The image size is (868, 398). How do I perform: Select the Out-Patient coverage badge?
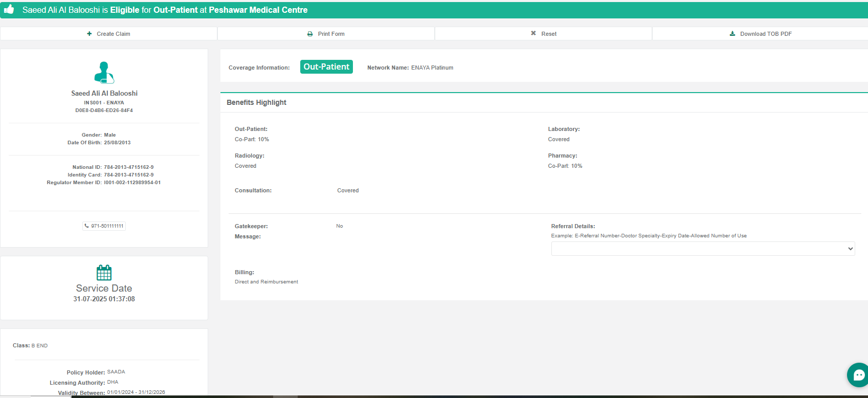click(x=326, y=67)
